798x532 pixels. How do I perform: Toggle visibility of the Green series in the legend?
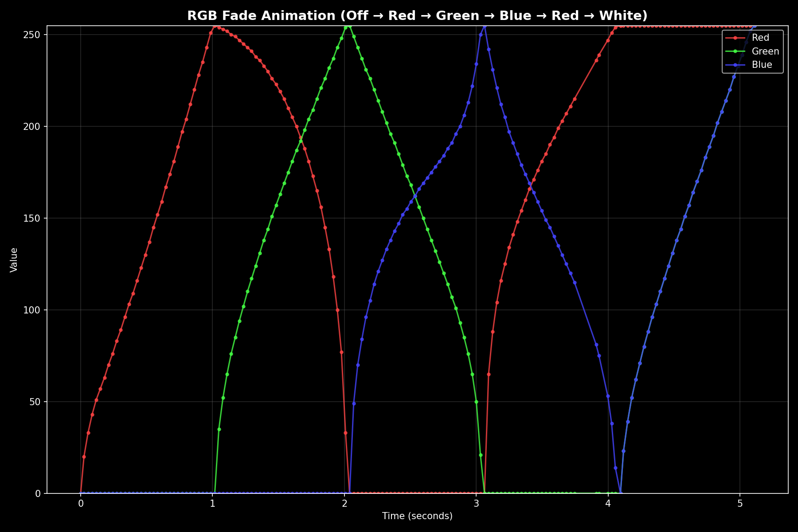tap(765, 51)
